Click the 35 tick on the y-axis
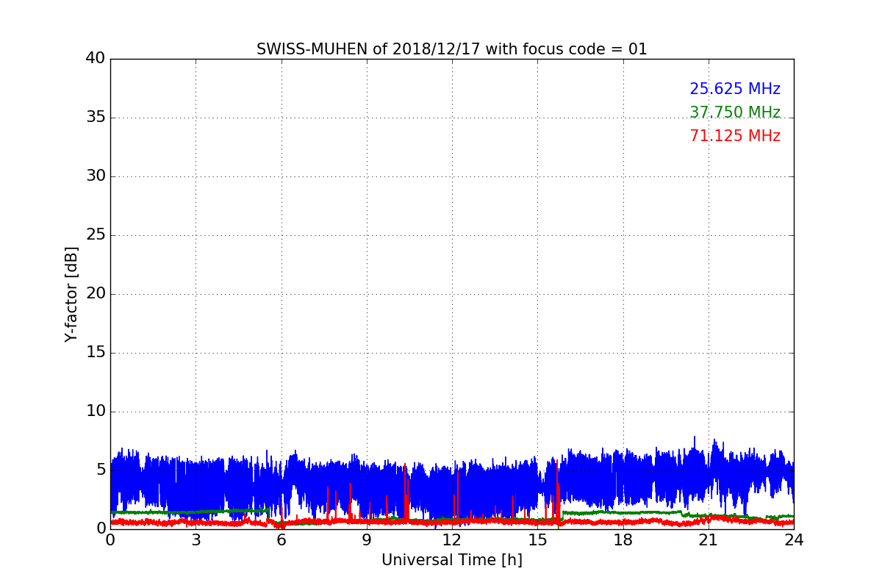 (96, 118)
